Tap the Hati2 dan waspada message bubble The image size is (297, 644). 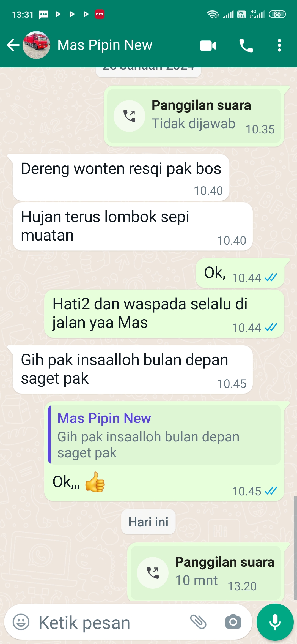click(x=164, y=314)
